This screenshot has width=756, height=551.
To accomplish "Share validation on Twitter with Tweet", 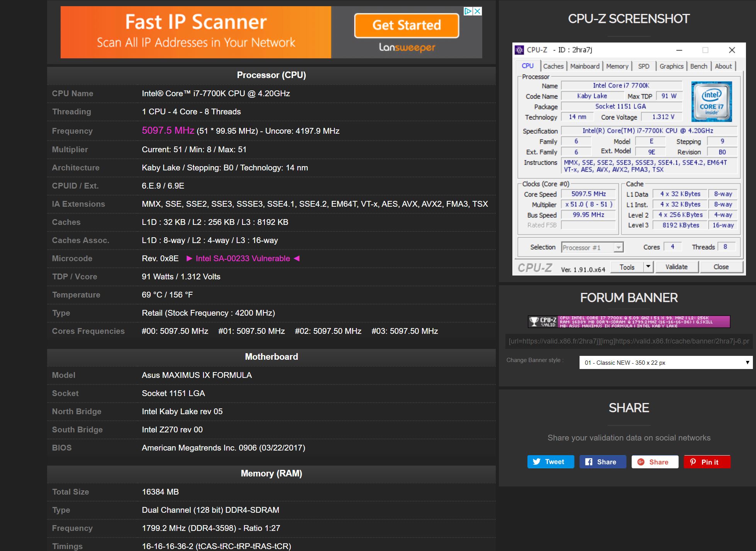I will [551, 462].
